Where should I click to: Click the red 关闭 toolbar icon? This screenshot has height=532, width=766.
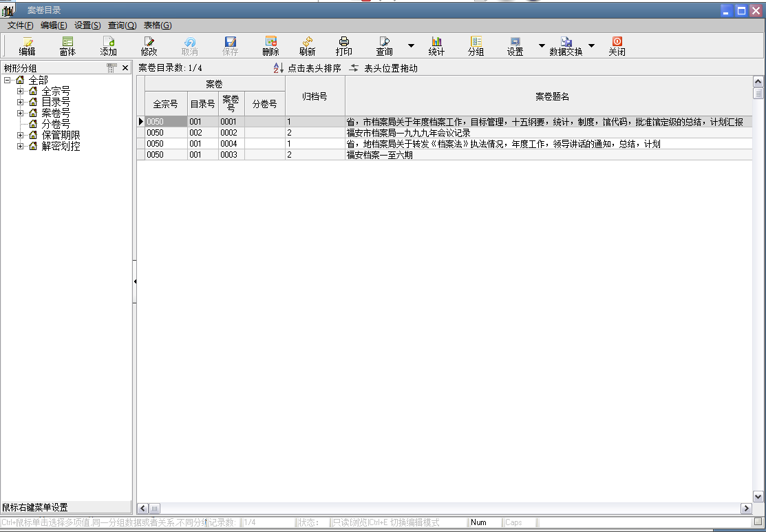(617, 42)
